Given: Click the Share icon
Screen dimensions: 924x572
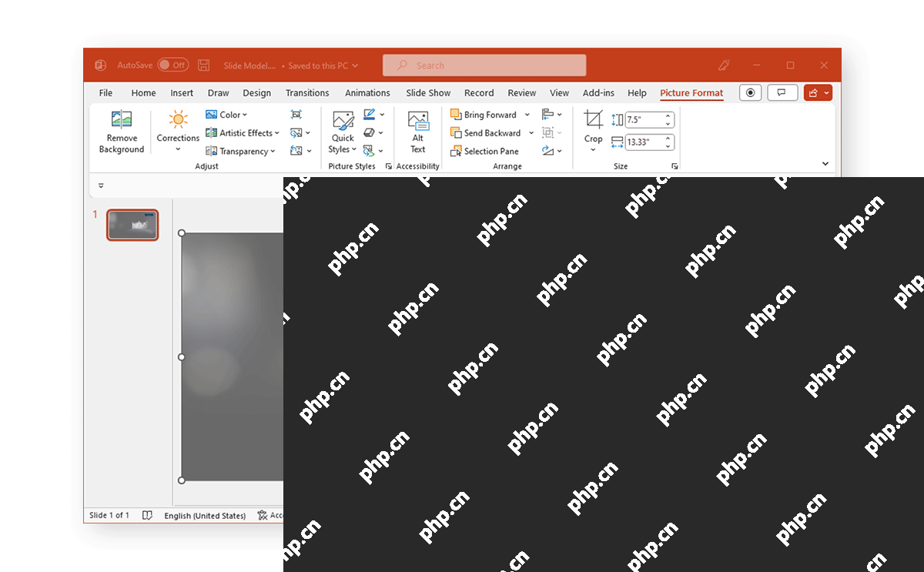Looking at the screenshot, I should coord(813,92).
